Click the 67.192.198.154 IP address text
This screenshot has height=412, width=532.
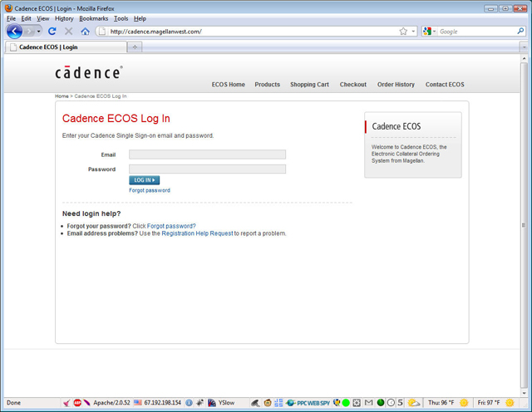point(163,403)
